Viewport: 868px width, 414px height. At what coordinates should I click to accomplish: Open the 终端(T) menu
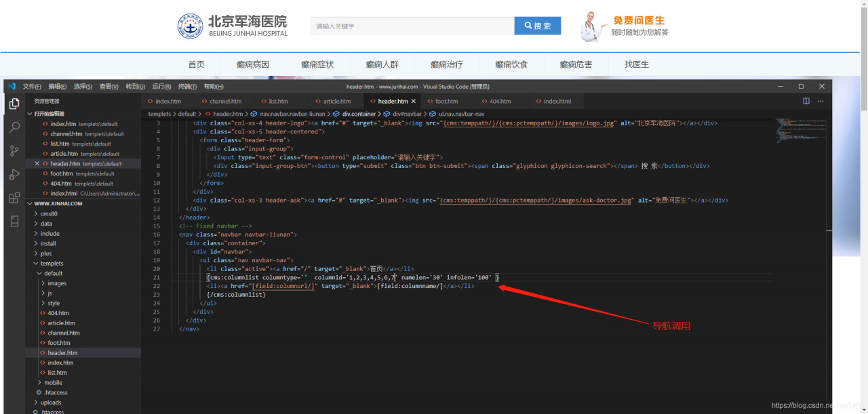187,86
